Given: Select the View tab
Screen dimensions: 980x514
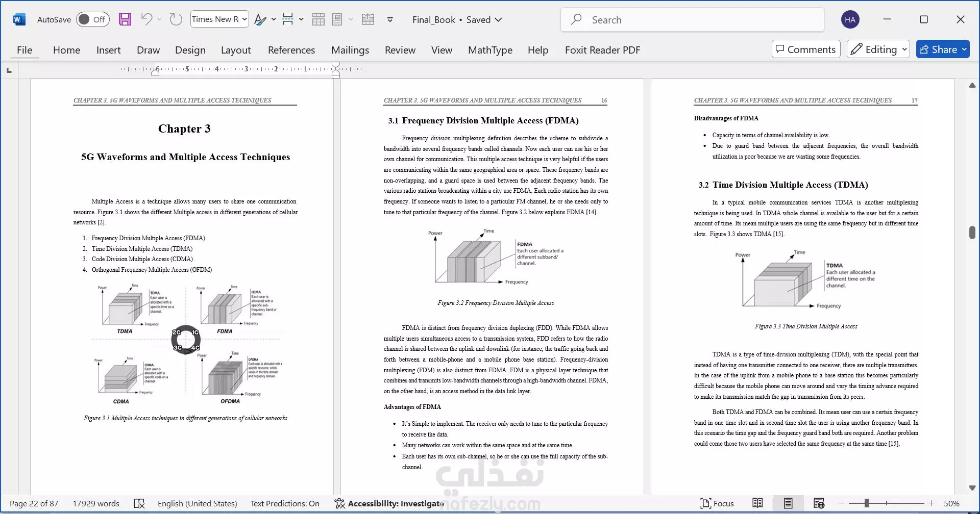Looking at the screenshot, I should [442, 50].
